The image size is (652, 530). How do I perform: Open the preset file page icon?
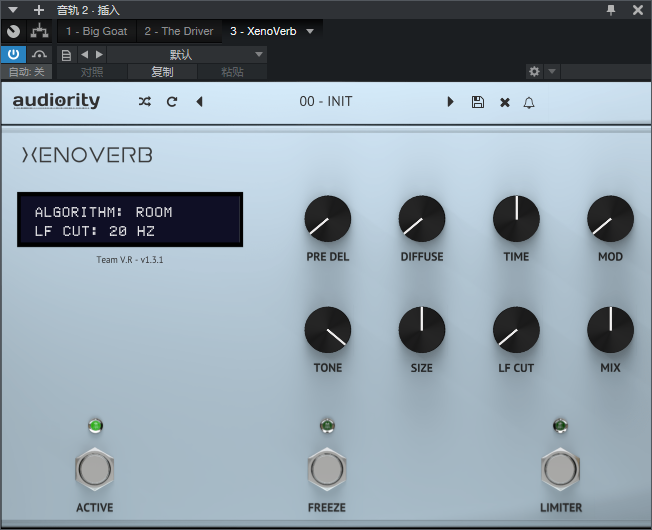tap(66, 55)
